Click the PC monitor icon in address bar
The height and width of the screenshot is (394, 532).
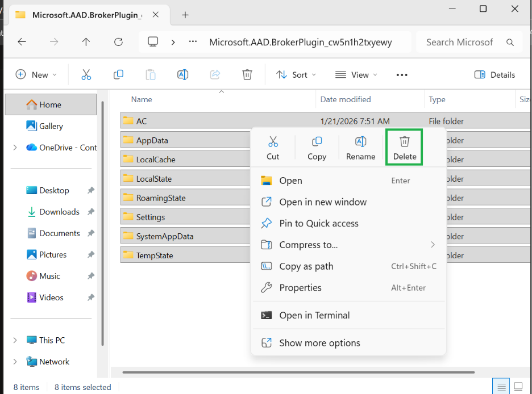[x=153, y=42]
